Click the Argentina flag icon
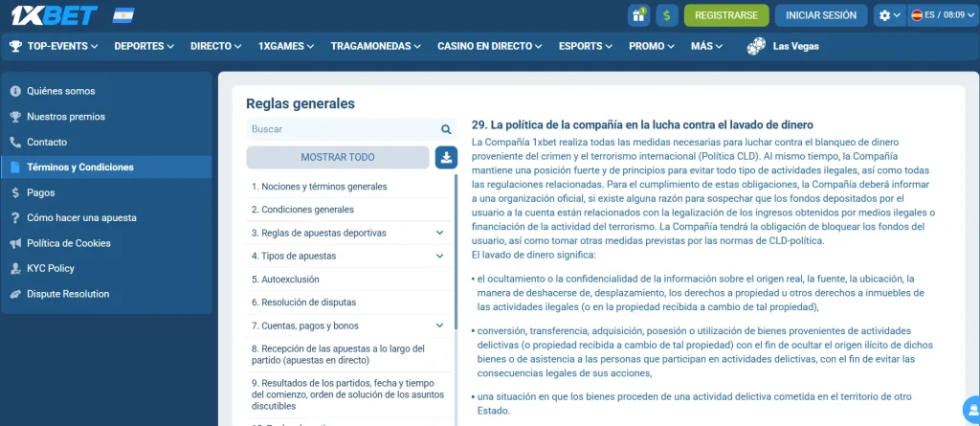The height and width of the screenshot is (426, 980). [123, 15]
